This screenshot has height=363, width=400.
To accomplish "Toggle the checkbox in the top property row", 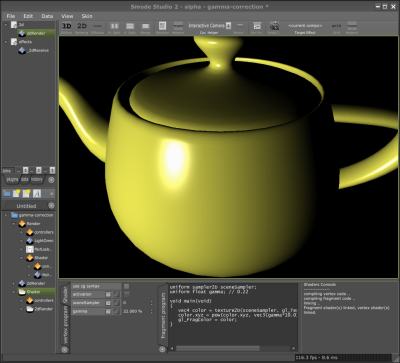I will tap(126, 286).
